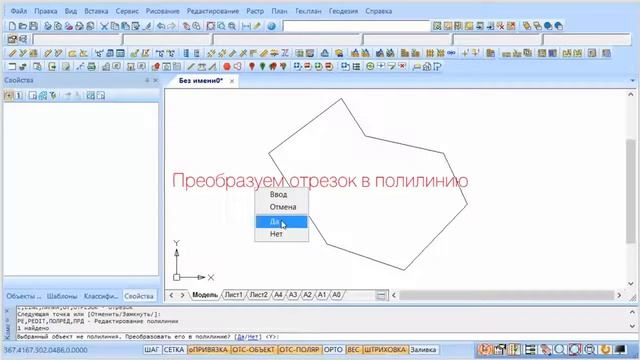The image size is (640, 360).
Task: Open the first dropdown in second toolbar row
Action: click(x=77, y=39)
